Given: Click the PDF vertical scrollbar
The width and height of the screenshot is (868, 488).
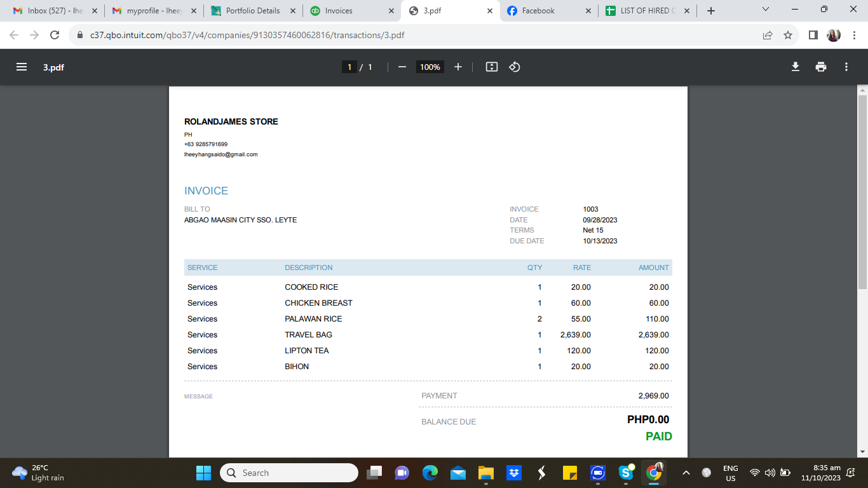Looking at the screenshot, I should point(862,192).
